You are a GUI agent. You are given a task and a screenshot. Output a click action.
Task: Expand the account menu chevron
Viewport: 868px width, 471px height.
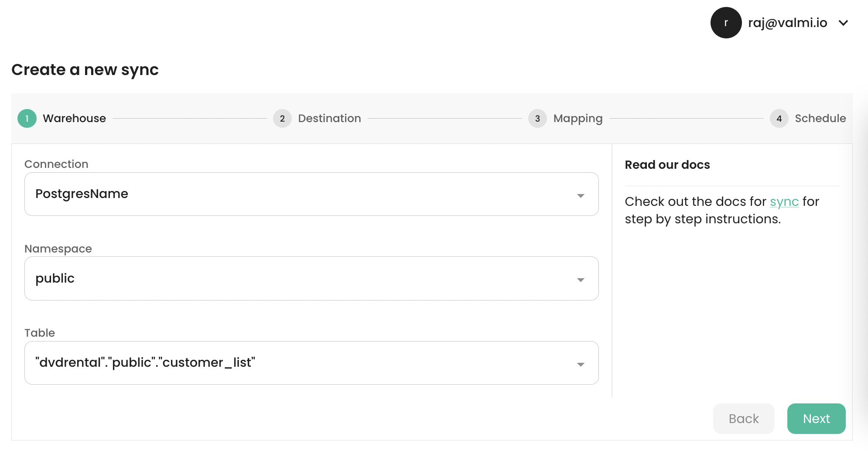[843, 23]
